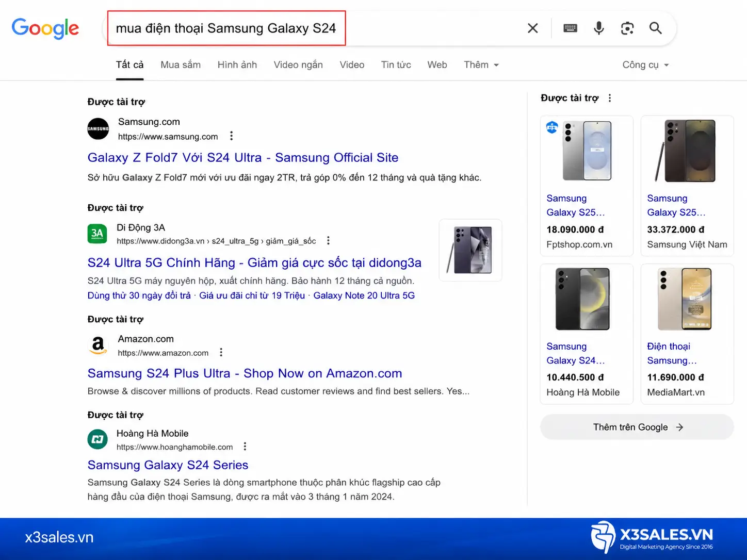The height and width of the screenshot is (560, 747).
Task: Select the Tất cả tab
Action: (130, 65)
